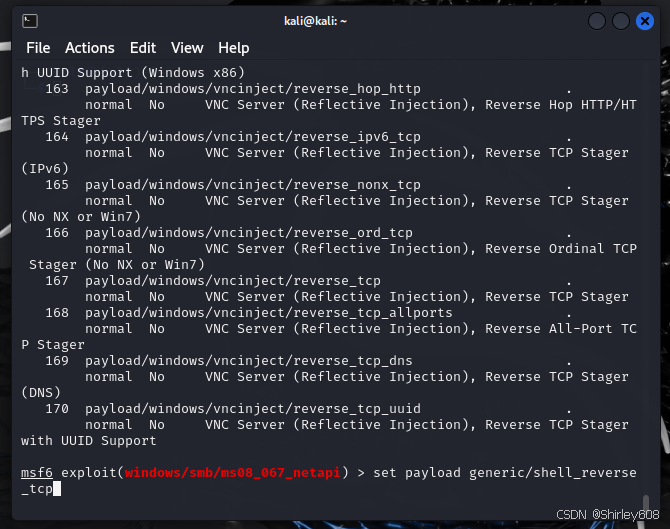Click the terminal icon in title bar
670x529 pixels.
[30, 21]
